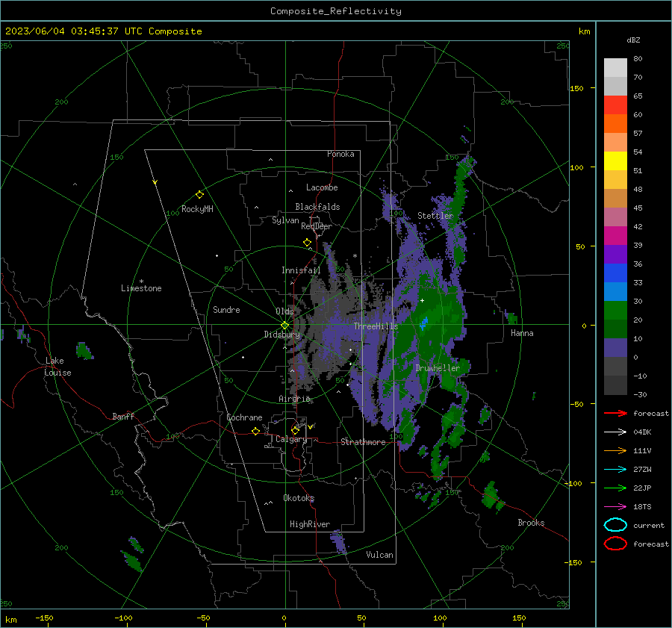This screenshot has width=672, height=628.
Task: Click the Sylvan city label
Action: point(285,220)
